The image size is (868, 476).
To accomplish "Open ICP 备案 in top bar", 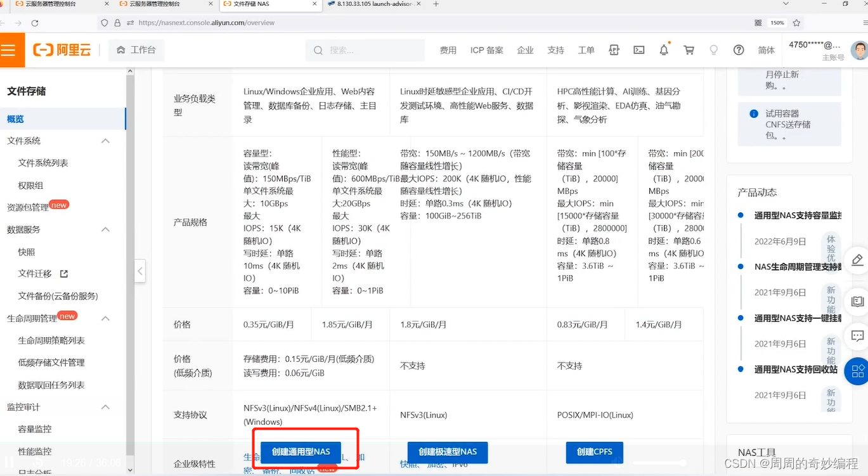I will (x=487, y=50).
